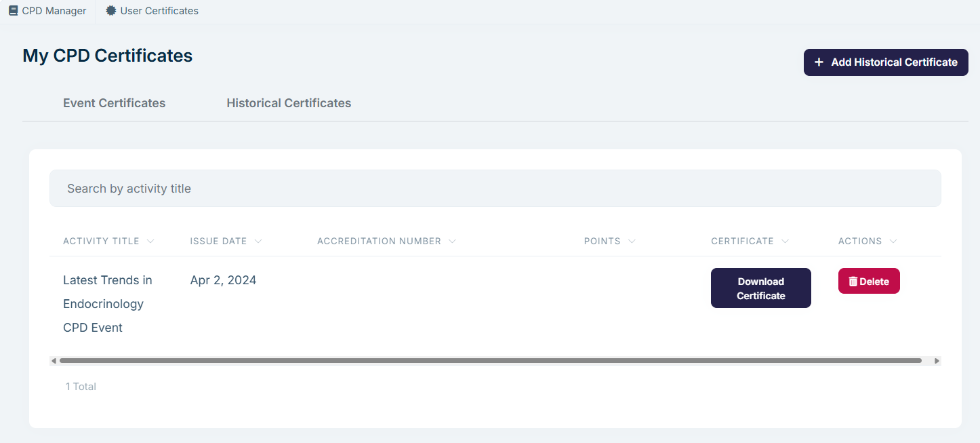Click Add Historical Certificate button text
Screen dimensions: 980x443
point(894,62)
